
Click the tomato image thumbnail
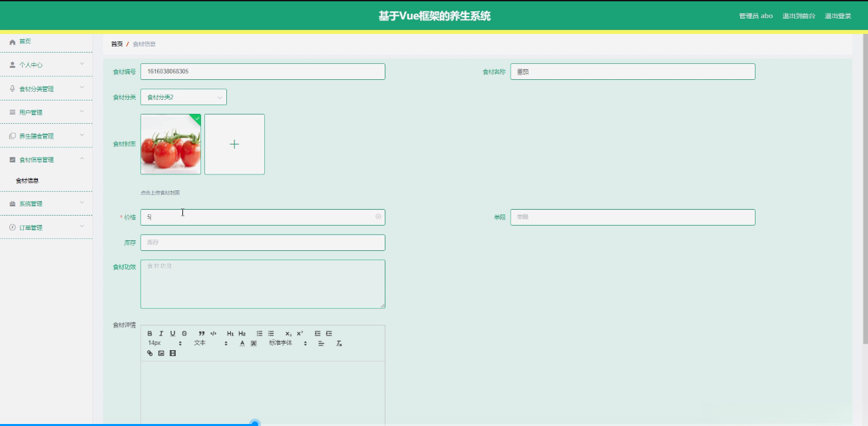[x=170, y=144]
